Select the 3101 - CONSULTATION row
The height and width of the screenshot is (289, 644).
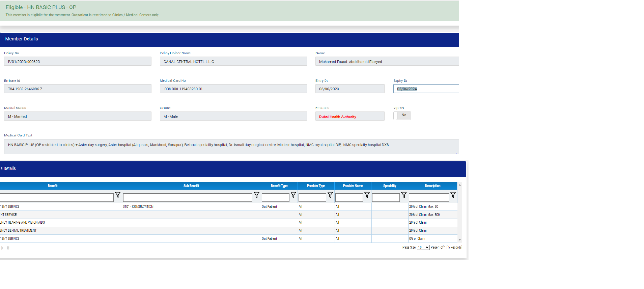(x=138, y=207)
